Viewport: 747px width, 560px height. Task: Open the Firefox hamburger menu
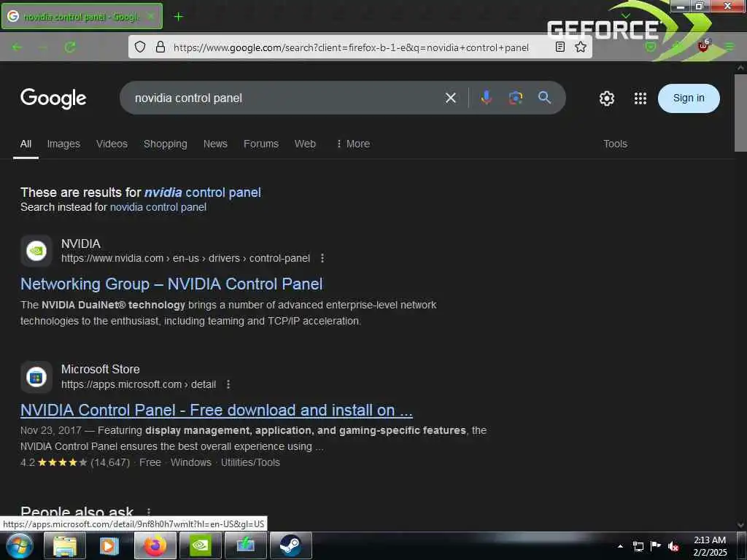pos(729,47)
